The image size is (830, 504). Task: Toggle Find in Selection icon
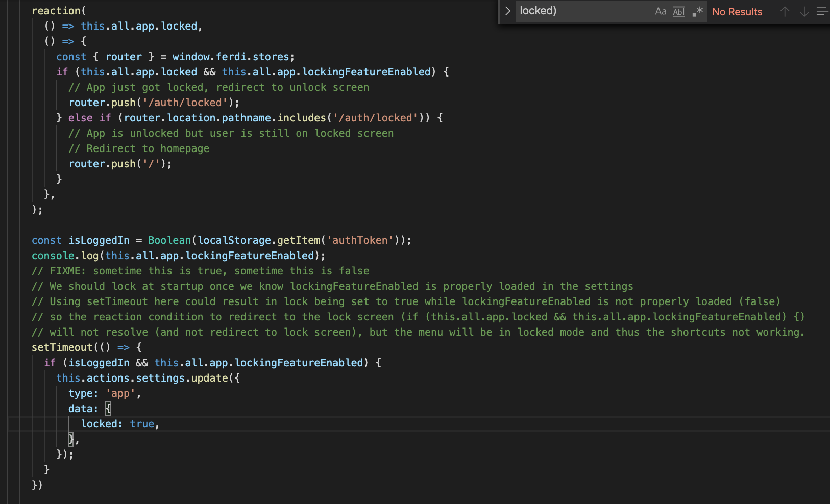point(822,11)
